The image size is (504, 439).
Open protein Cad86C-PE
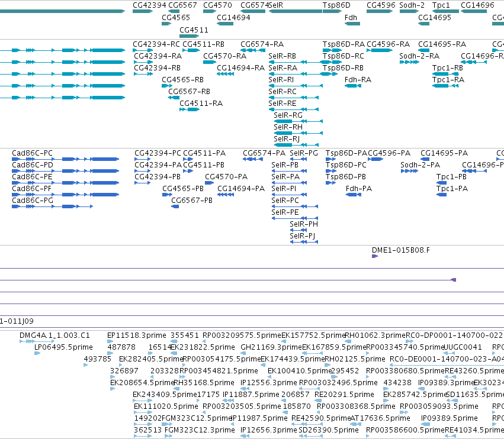[32, 177]
